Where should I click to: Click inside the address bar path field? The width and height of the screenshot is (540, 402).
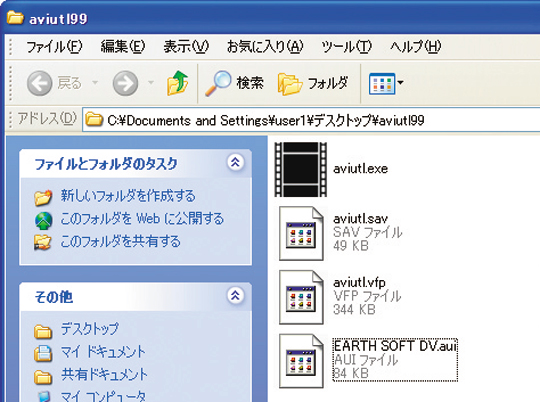[x=311, y=120]
